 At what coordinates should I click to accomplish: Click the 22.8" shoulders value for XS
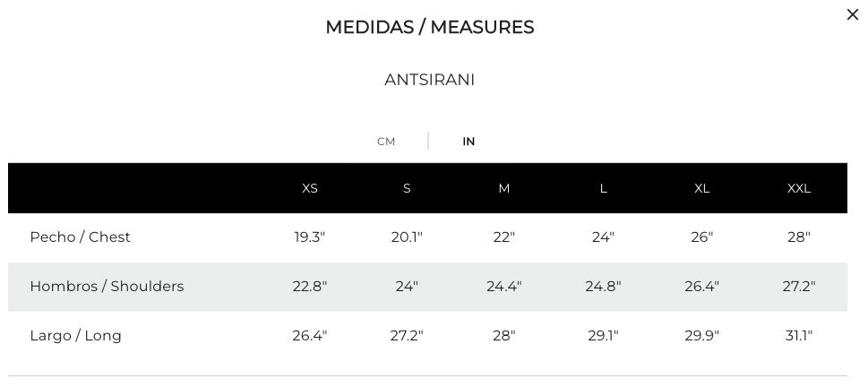click(x=310, y=287)
